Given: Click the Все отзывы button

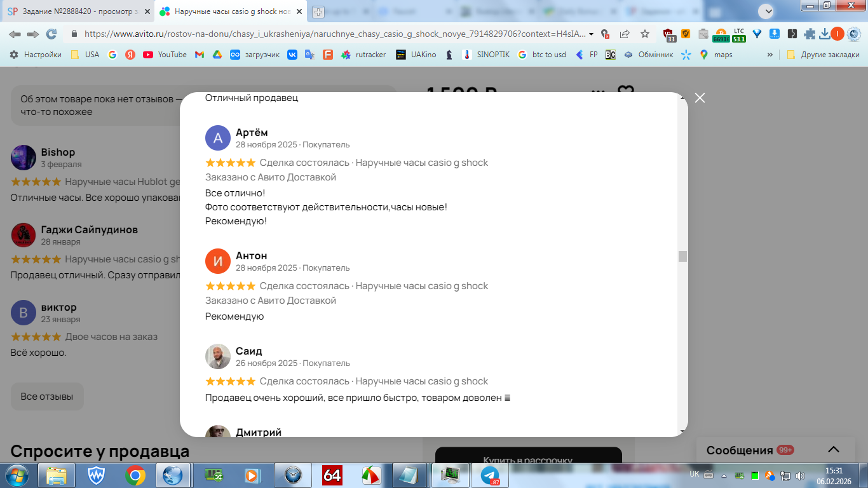Looking at the screenshot, I should coord(47,396).
